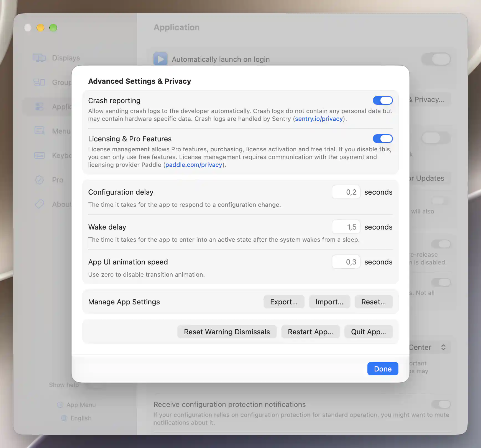Click the Reset... settings button
The width and height of the screenshot is (481, 448).
(373, 302)
